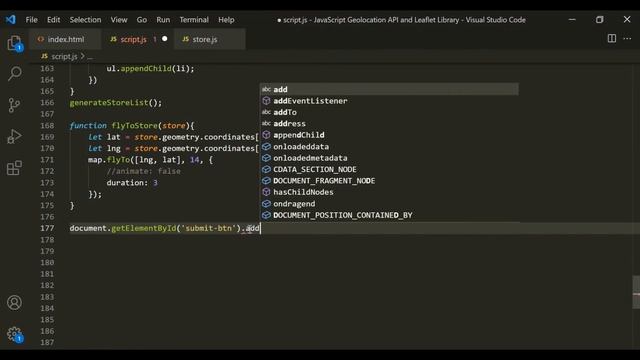Click line number 168 in the gutter

(x=47, y=126)
